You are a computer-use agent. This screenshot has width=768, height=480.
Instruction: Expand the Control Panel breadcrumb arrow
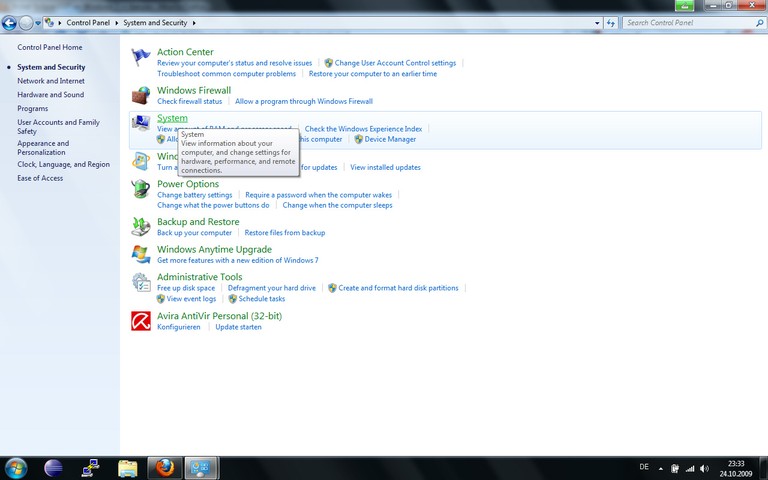[x=117, y=23]
